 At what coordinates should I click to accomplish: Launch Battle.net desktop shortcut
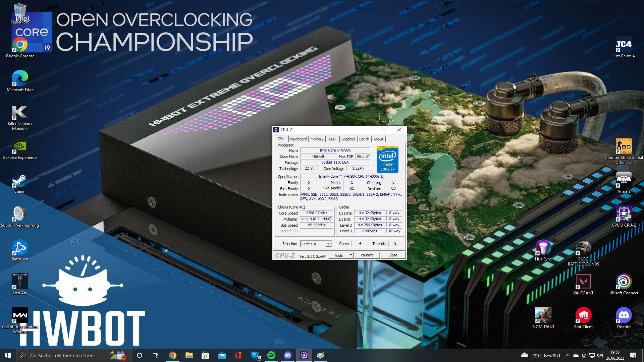(20, 251)
